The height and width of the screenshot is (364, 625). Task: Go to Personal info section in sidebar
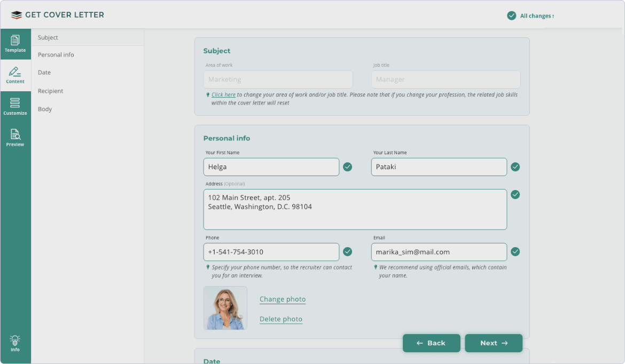click(x=56, y=55)
